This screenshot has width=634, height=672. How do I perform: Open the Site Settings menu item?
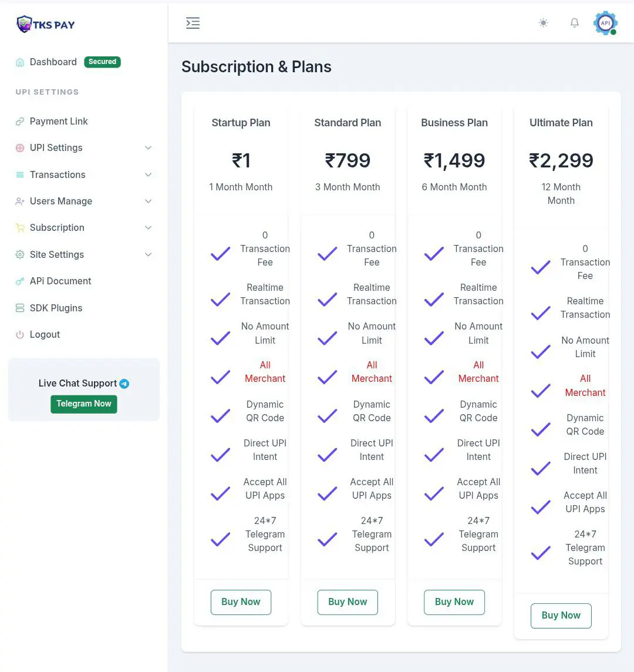(x=57, y=255)
